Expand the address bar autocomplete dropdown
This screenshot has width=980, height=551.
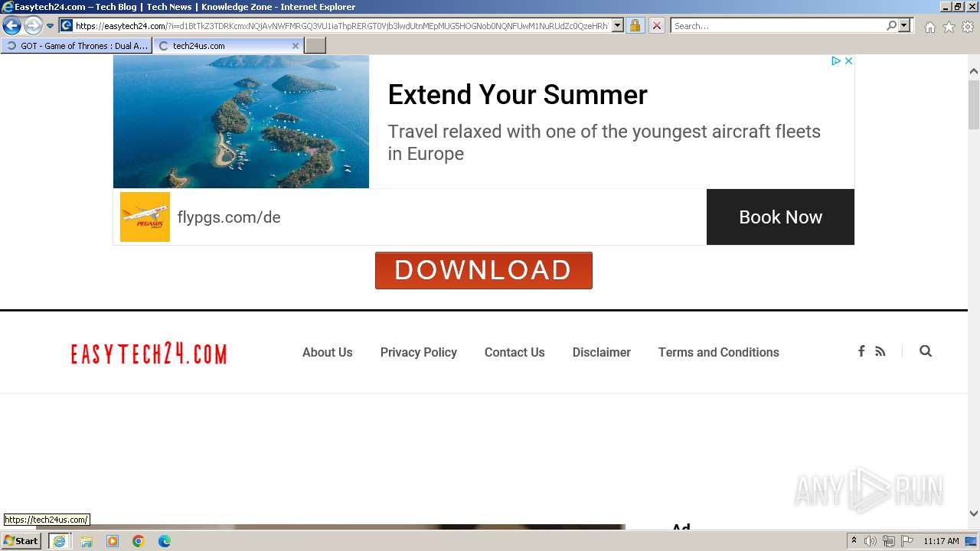pos(617,26)
